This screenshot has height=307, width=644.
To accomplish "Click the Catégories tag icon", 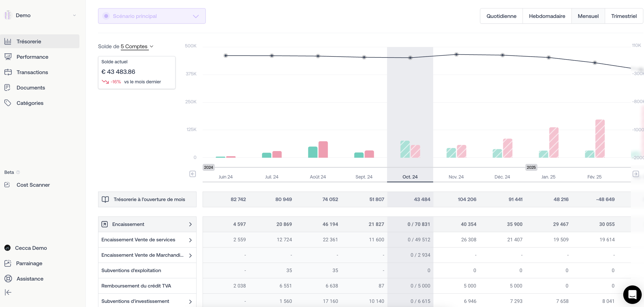I will click(8, 103).
